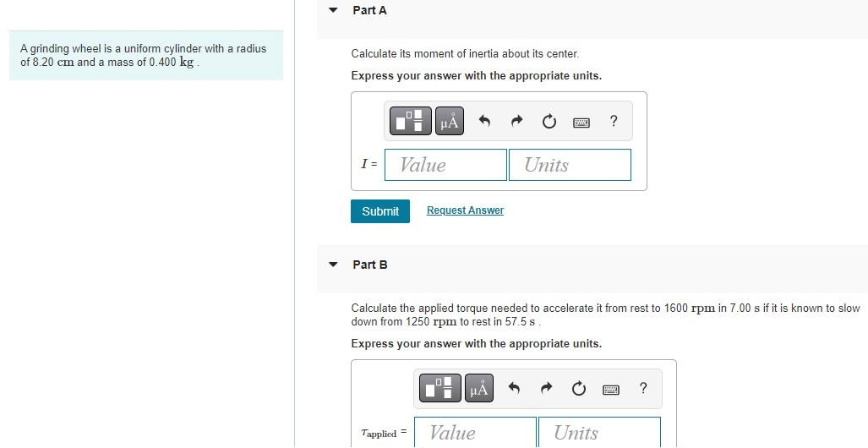Open help question mark in Part B
868x448 pixels.
642,388
